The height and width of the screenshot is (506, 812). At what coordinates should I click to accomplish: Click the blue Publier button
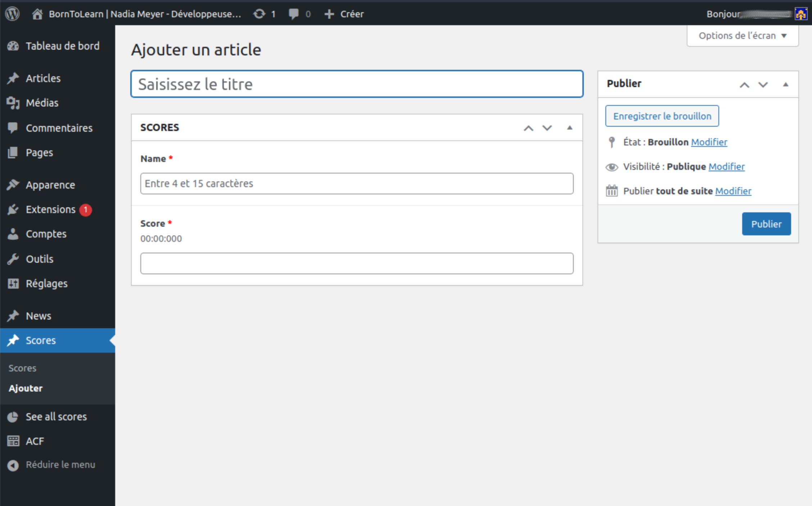pos(766,224)
